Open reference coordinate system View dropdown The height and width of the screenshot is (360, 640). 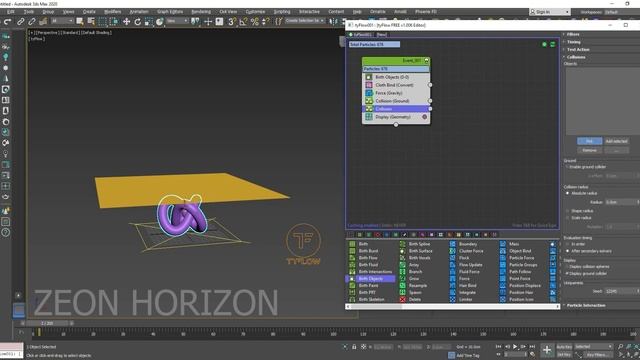coord(177,21)
